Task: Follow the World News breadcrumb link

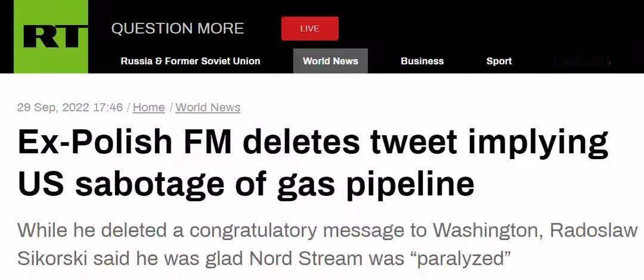Action: (208, 107)
